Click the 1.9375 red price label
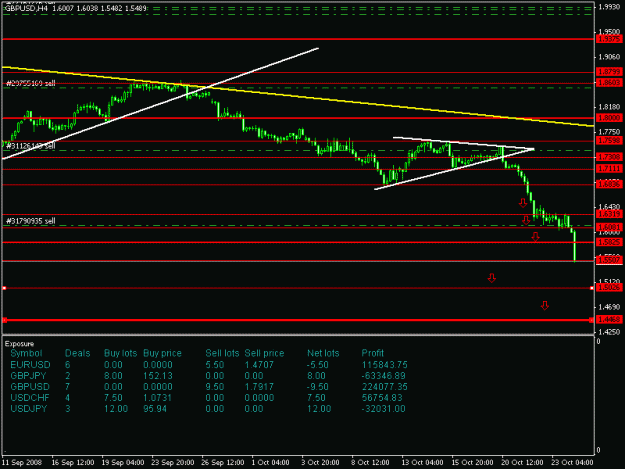This screenshot has height=469, width=625. pyautogui.click(x=610, y=39)
